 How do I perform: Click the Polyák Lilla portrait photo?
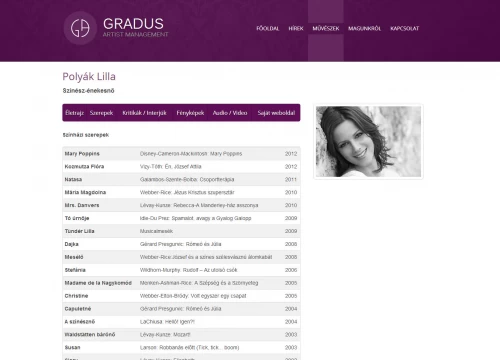[368, 142]
